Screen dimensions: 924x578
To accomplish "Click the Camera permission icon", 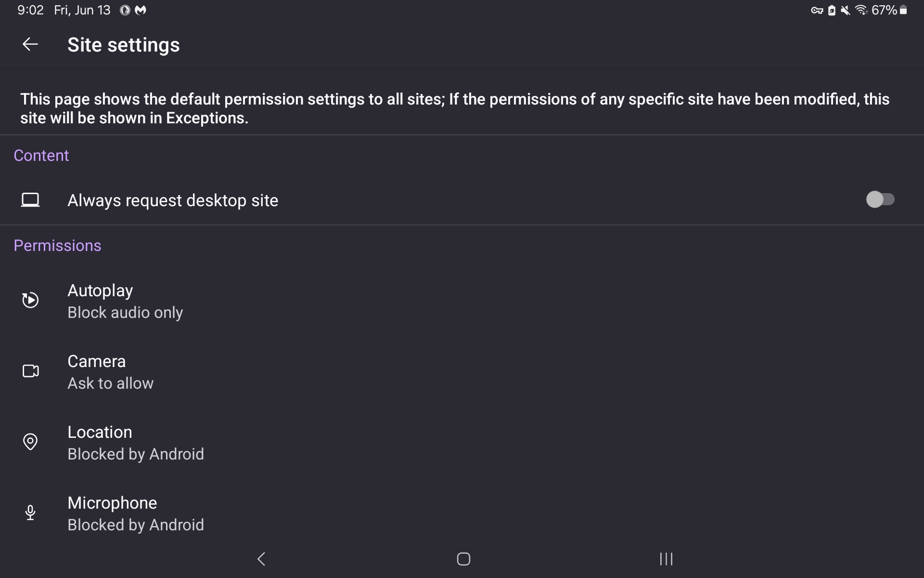I will 30,371.
